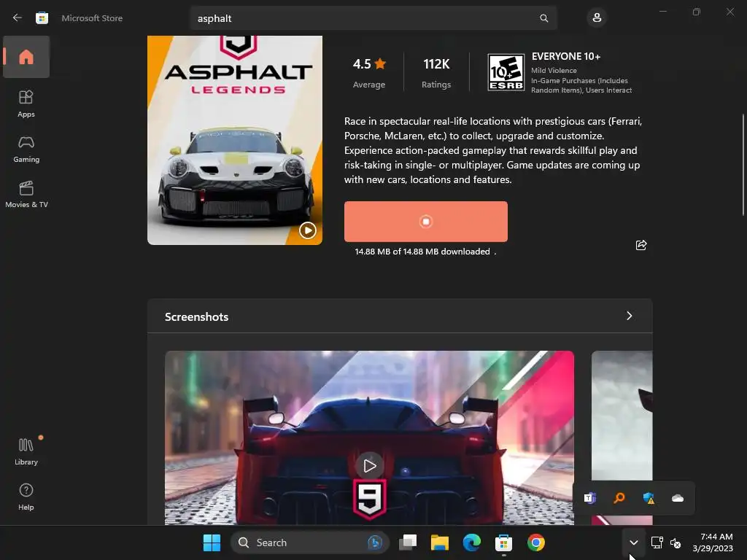The image size is (747, 560).
Task: Click the Asphalt game description paragraph
Action: (493, 150)
